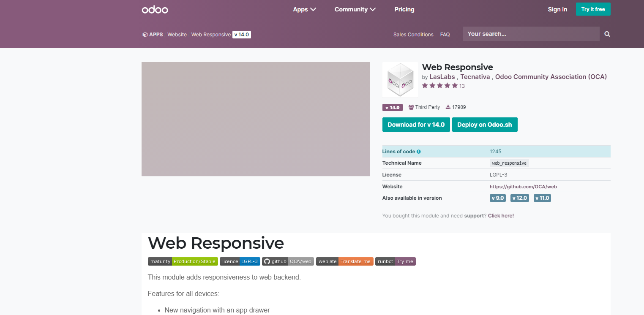This screenshot has width=644, height=315.
Task: Open the Community dropdown menu
Action: (x=355, y=9)
